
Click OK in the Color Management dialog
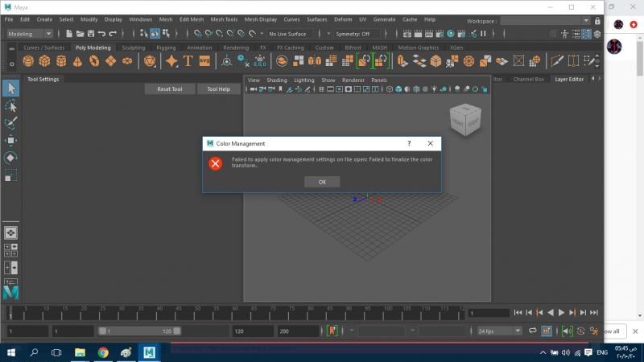pos(322,182)
